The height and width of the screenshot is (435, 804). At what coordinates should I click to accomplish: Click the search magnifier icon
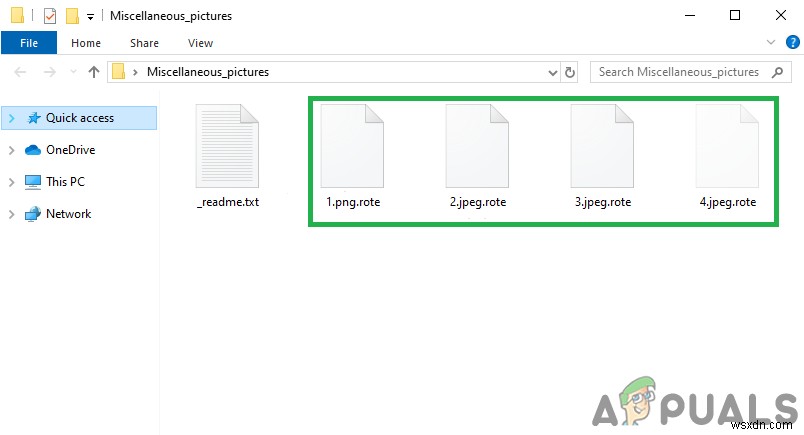pyautogui.click(x=777, y=72)
